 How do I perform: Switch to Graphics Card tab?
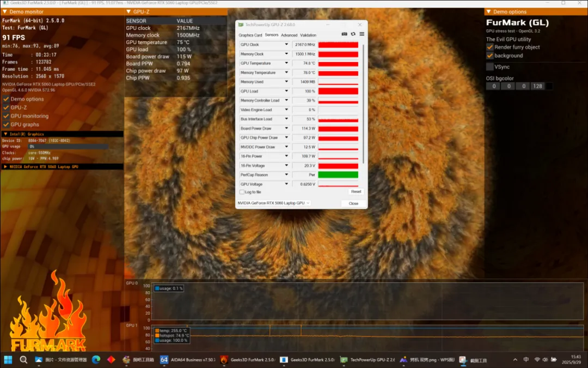tap(250, 35)
